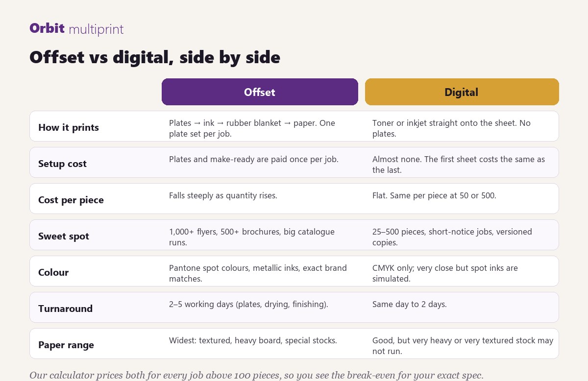Click 'Almost none. The first sheet costs' cell
588x381 pixels.
[459, 164]
